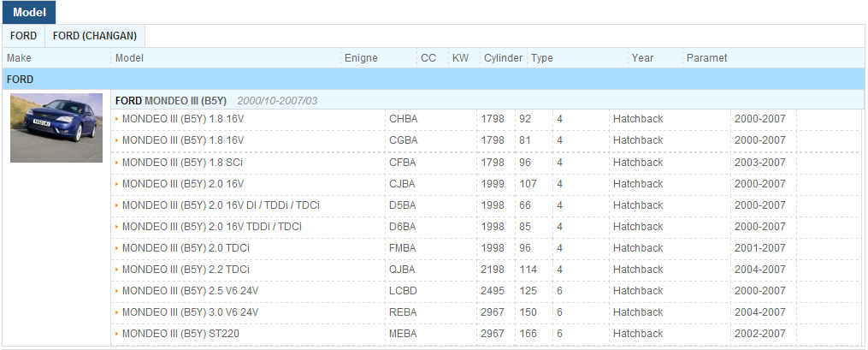Screen dimensions: 868x350
Task: Open MONDEO III (B5Y) 2.0 16V link
Action: click(x=183, y=184)
